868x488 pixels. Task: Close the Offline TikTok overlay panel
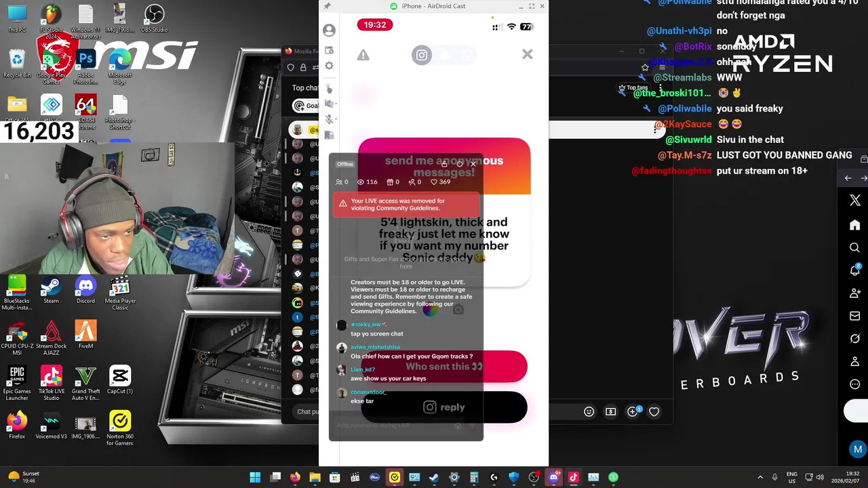pos(473,164)
